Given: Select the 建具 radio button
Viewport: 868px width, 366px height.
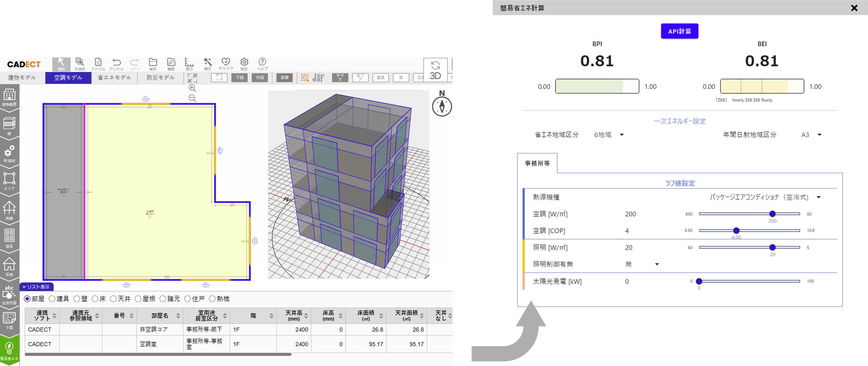Looking at the screenshot, I should pos(52,299).
